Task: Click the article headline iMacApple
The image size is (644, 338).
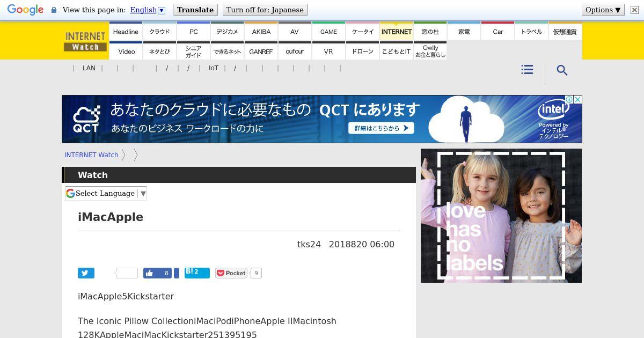Action: coord(111,217)
